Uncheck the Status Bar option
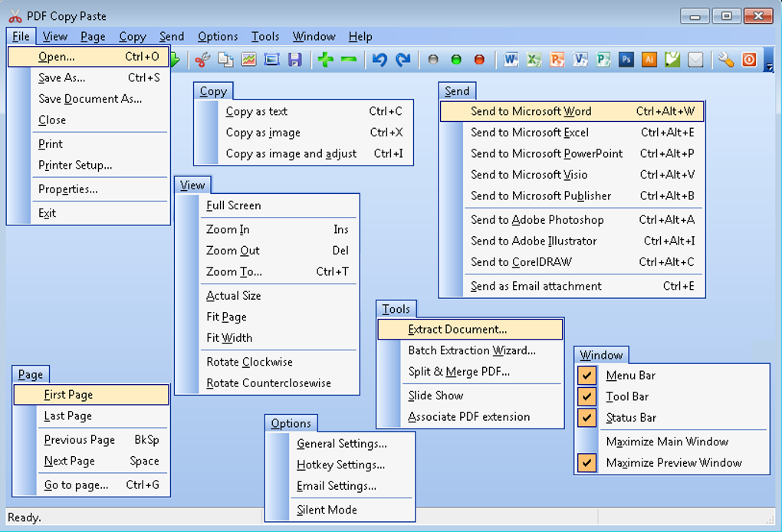Screen dimensions: 782x532 (587, 417)
